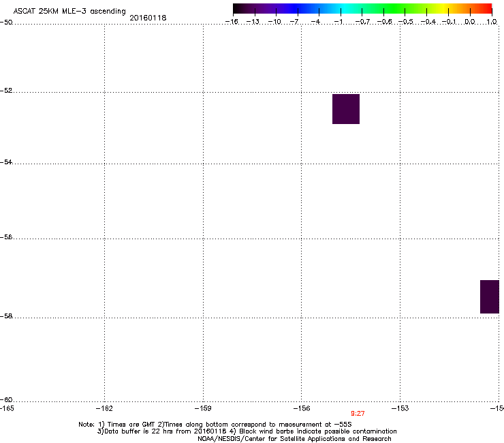Click the -0.7 color scale label
504x443 pixels.
coord(362,22)
